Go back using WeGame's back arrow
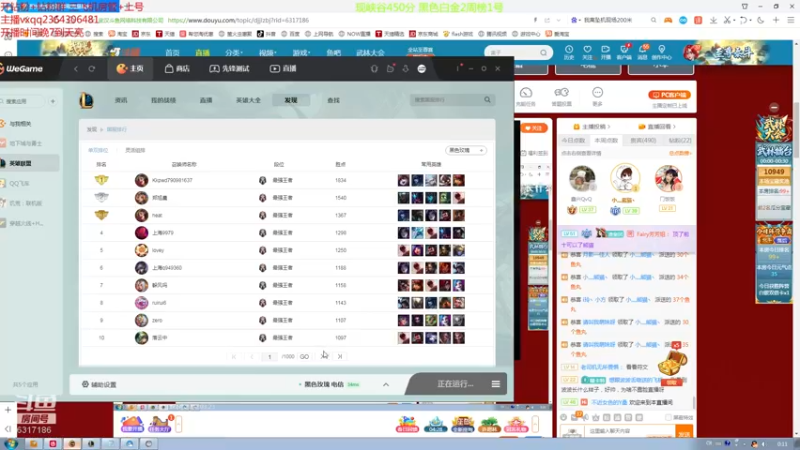This screenshot has height=450, width=800. [76, 68]
